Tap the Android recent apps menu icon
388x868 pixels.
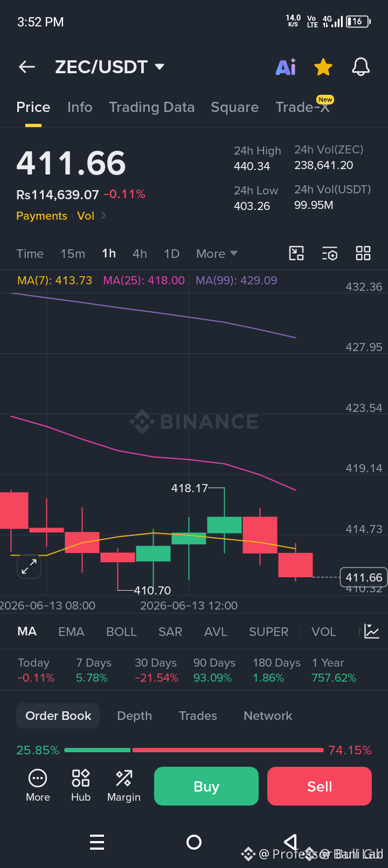[97, 842]
